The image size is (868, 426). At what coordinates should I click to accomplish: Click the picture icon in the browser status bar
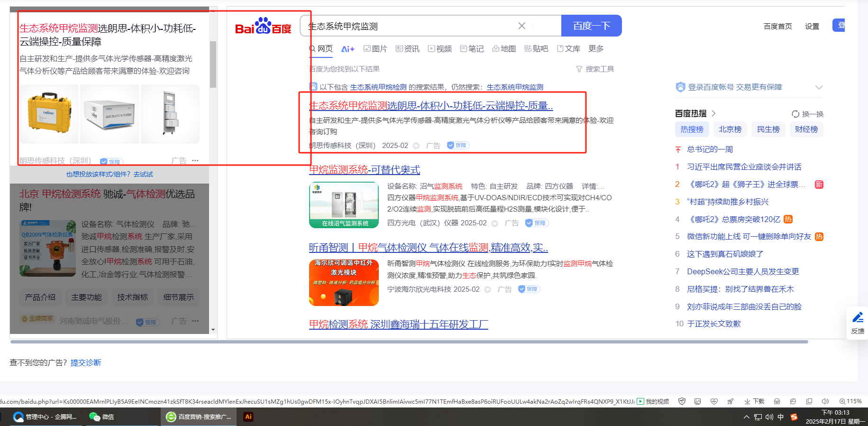[697, 401]
